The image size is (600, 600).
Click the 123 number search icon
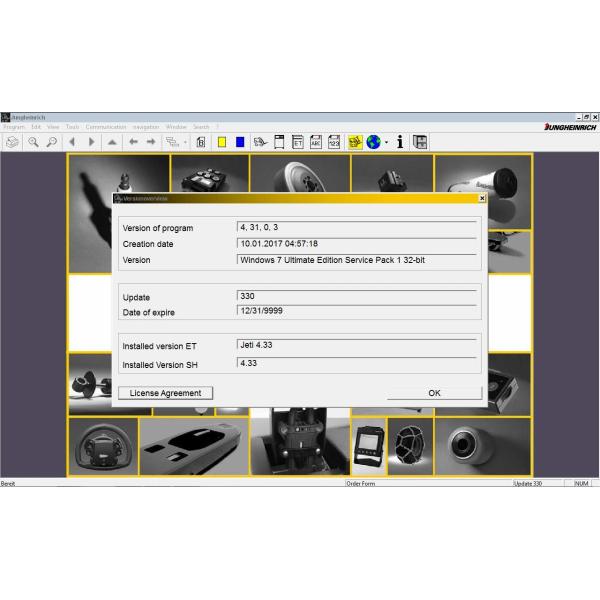(x=334, y=142)
